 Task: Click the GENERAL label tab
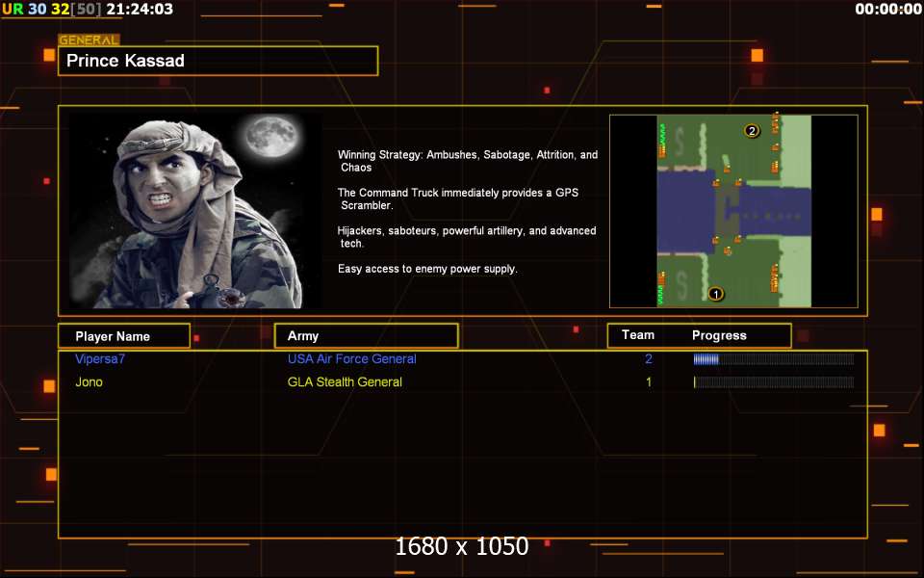click(x=89, y=40)
